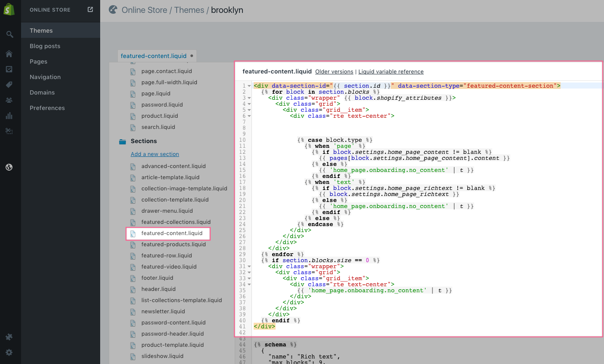The width and height of the screenshot is (604, 364).
Task: Open password-header.liquid file
Action: coord(172,334)
